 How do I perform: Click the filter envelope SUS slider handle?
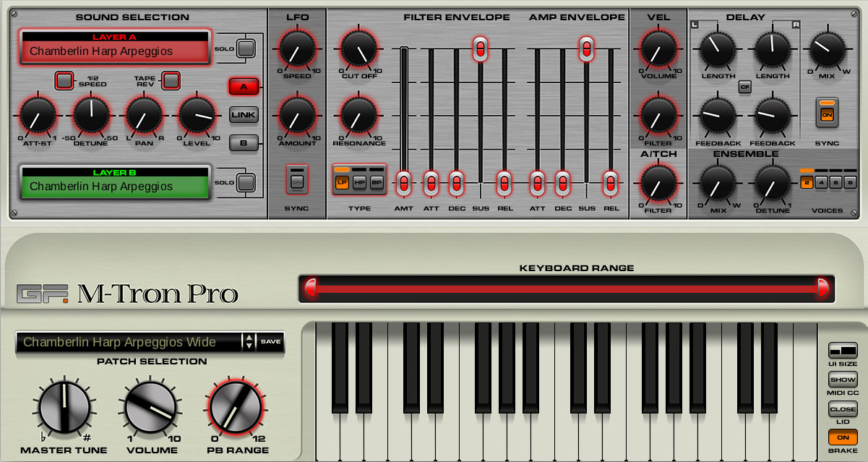(480, 48)
